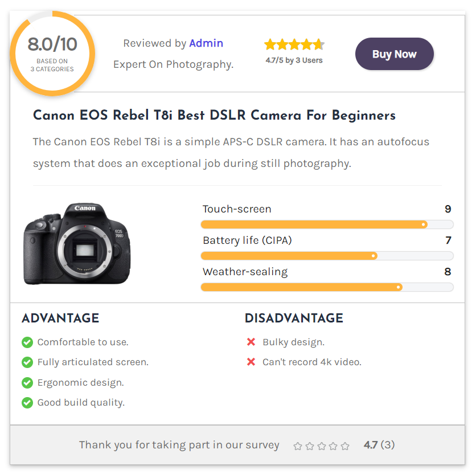The width and height of the screenshot is (476, 474).
Task: Click green check beside Comfortable to use
Action: (27, 342)
